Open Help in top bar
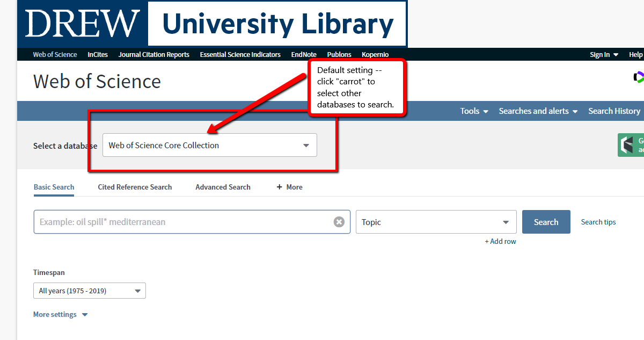The height and width of the screenshot is (340, 644). point(636,55)
